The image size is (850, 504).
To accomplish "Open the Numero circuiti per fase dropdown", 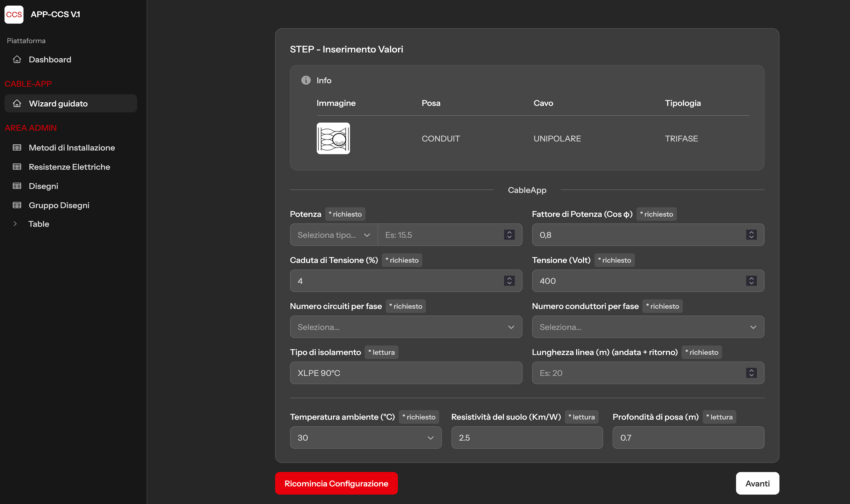I will 406,327.
